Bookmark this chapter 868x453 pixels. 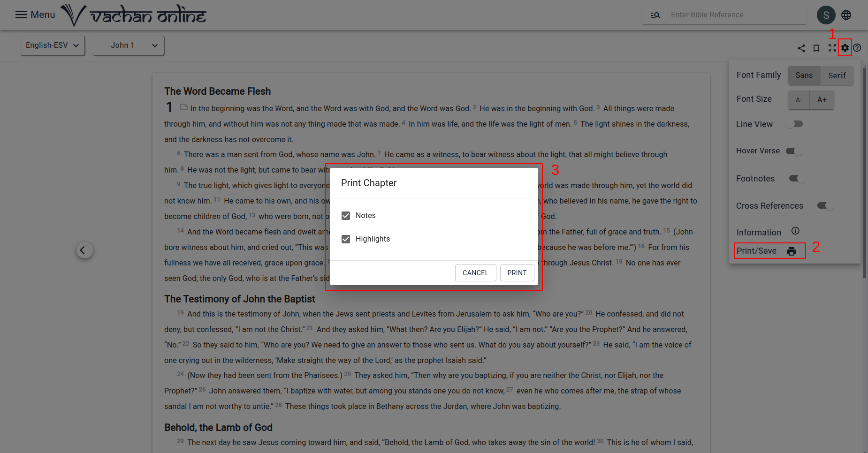pos(816,48)
